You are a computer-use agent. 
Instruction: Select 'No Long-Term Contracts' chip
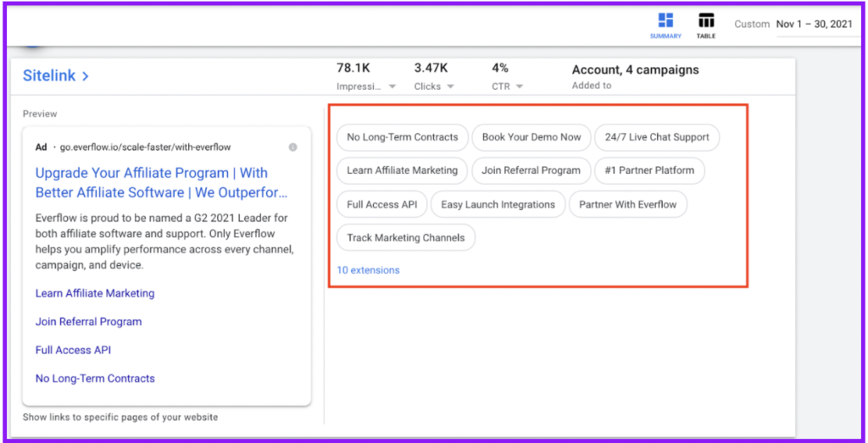pos(402,137)
